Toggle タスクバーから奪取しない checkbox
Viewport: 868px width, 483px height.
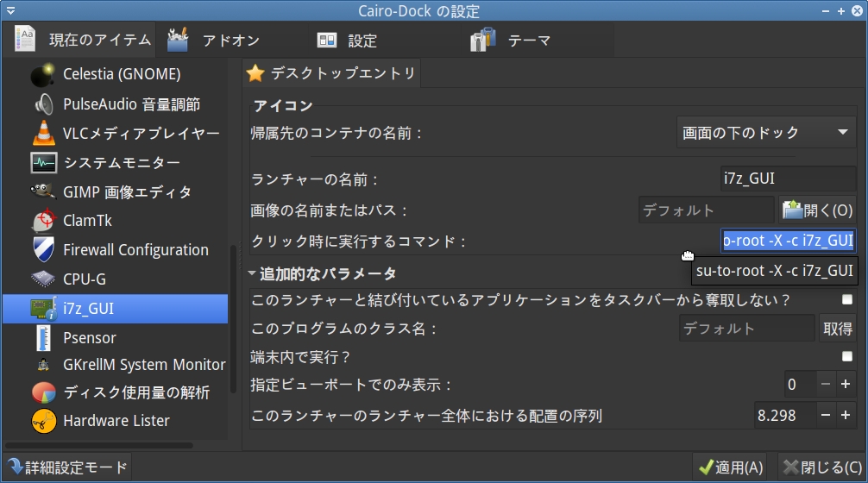click(x=847, y=299)
